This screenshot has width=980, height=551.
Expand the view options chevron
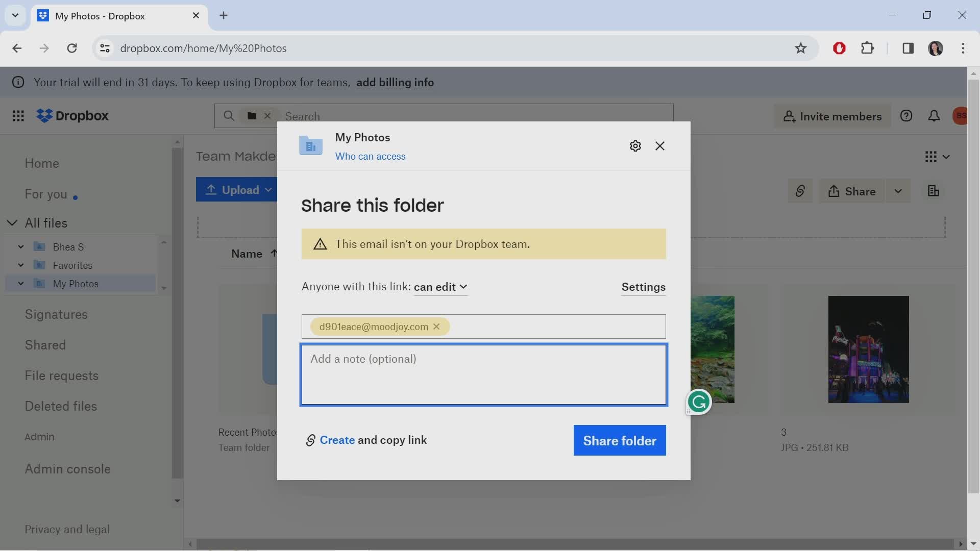(946, 157)
